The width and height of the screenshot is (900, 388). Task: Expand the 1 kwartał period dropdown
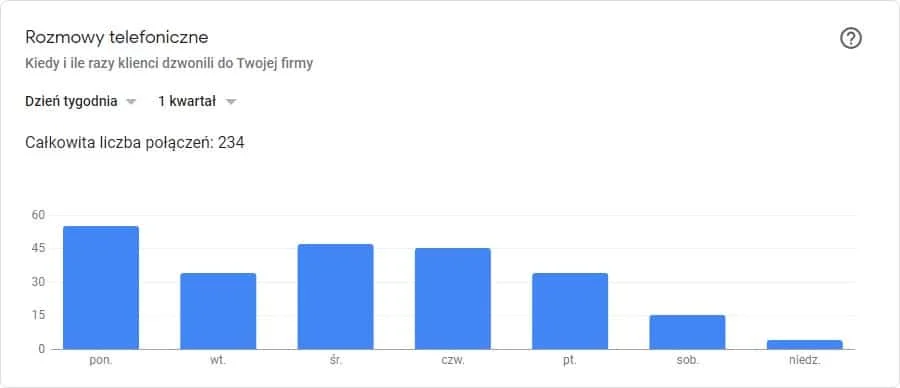coord(197,102)
